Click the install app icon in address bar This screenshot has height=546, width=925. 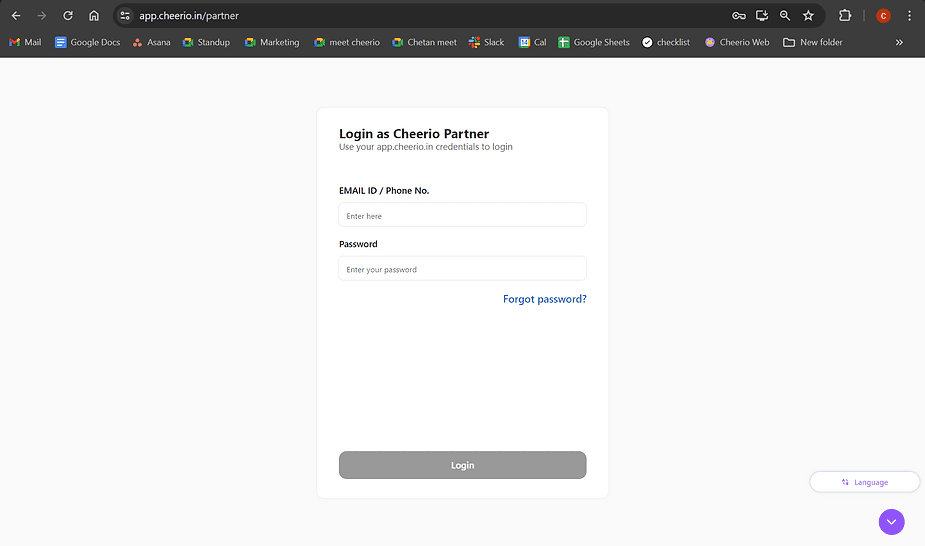(762, 16)
